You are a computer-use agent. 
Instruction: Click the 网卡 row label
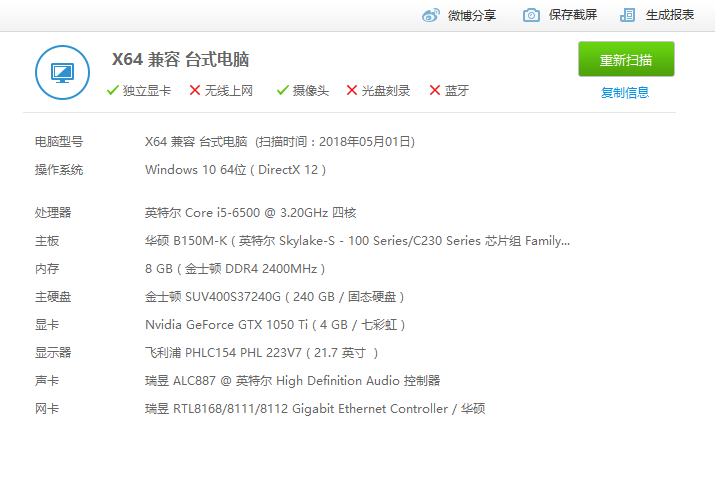pos(47,408)
